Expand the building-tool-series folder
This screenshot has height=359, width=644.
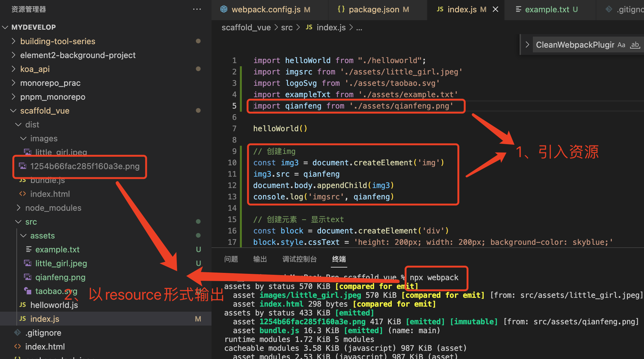tap(57, 41)
